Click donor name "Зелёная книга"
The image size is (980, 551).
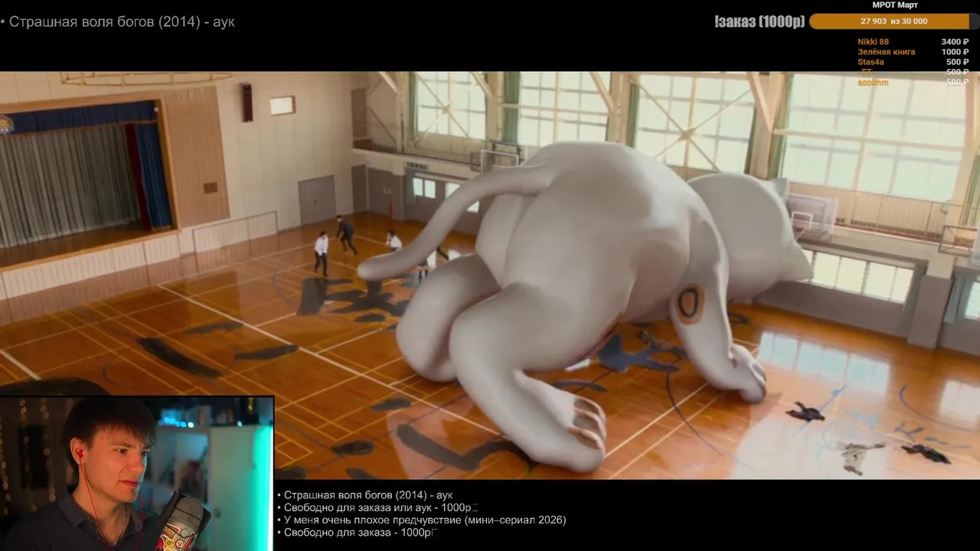(886, 52)
